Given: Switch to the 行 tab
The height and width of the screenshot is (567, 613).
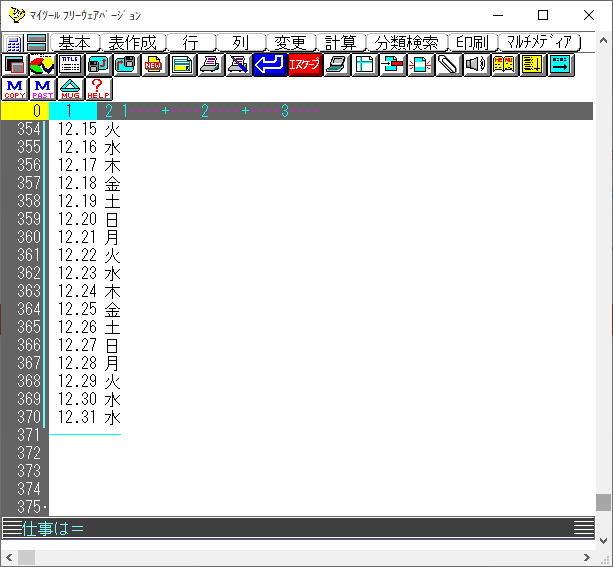Looking at the screenshot, I should pos(191,43).
